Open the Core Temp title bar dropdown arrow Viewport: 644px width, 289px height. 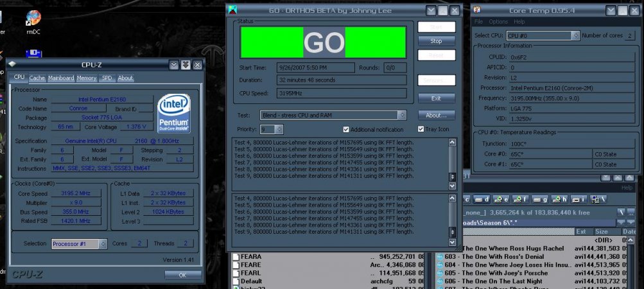(611, 11)
